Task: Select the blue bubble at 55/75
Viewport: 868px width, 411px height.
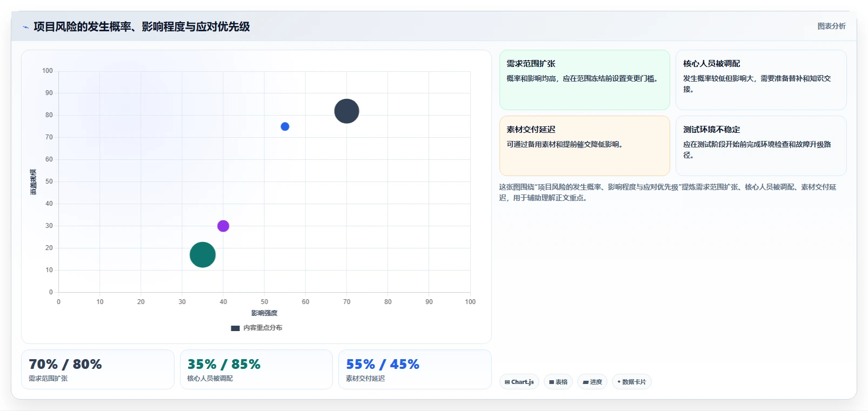Action: tap(285, 126)
